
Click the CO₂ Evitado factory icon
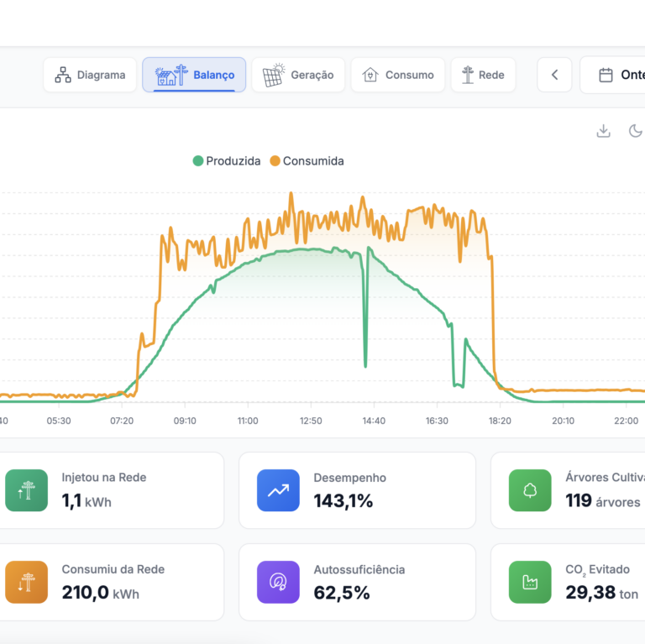coord(530,582)
